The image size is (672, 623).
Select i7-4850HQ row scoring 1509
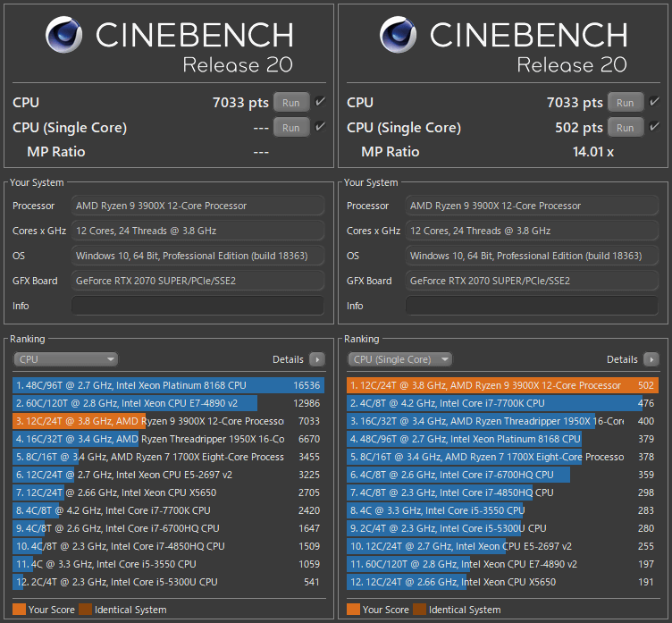[168, 546]
